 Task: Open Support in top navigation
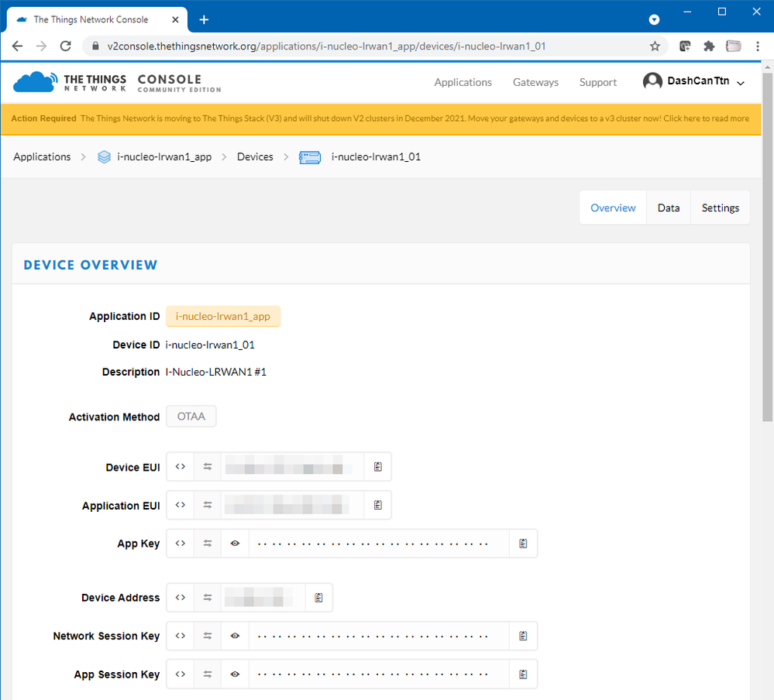[x=598, y=82]
